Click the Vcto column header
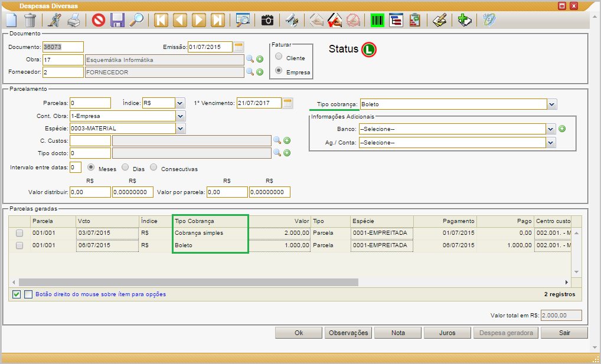The height and width of the screenshot is (364, 601). point(107,221)
